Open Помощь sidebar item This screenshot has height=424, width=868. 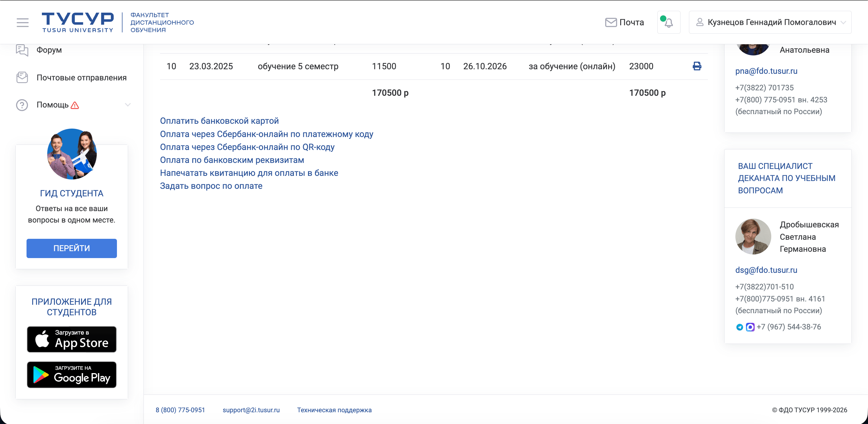click(52, 105)
